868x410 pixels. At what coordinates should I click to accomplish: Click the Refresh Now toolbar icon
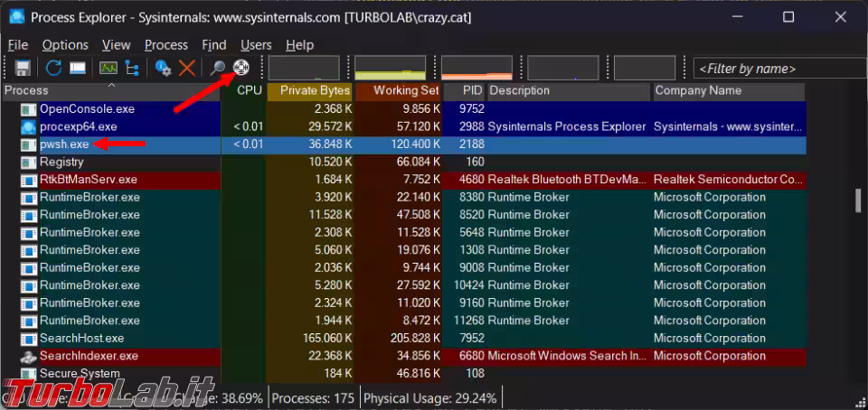pyautogui.click(x=53, y=68)
